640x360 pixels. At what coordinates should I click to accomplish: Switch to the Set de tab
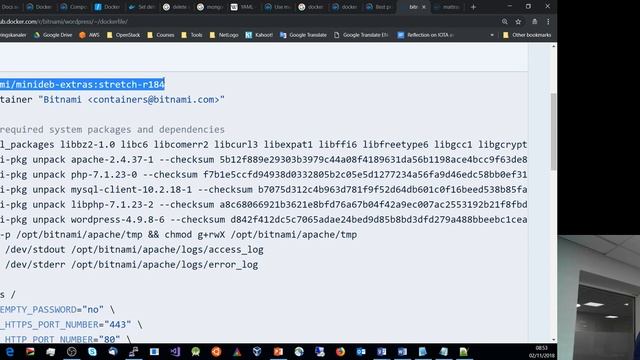pos(142,7)
